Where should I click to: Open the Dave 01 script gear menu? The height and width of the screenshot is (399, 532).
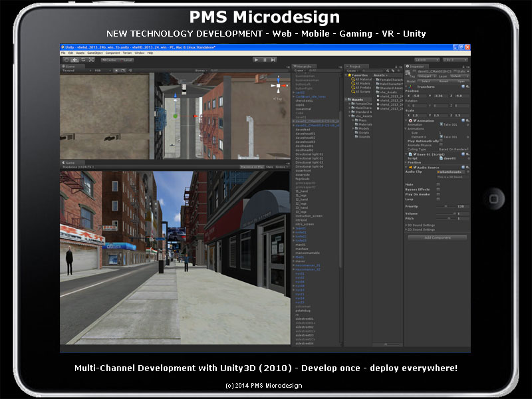467,154
